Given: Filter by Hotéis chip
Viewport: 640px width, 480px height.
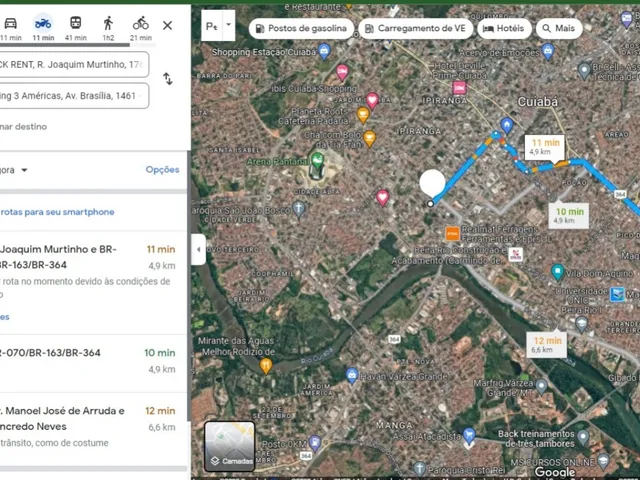Looking at the screenshot, I should click(504, 28).
